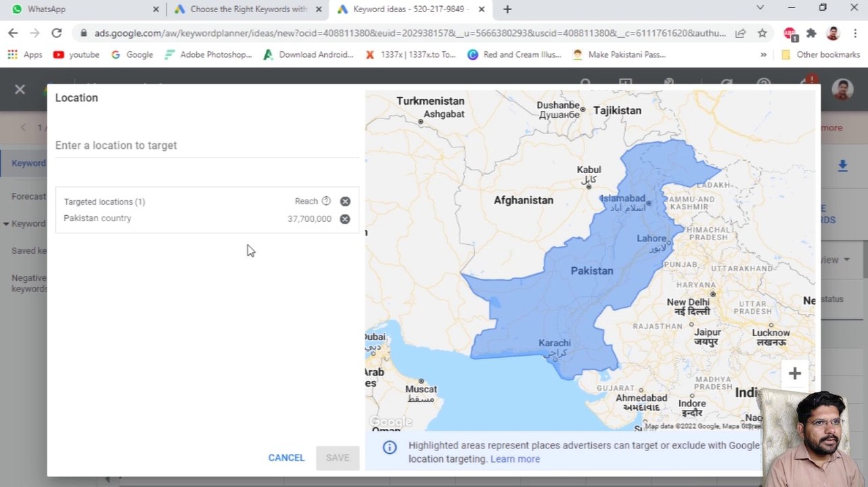
Task: Open the Extensions puzzle icon
Action: tap(812, 33)
